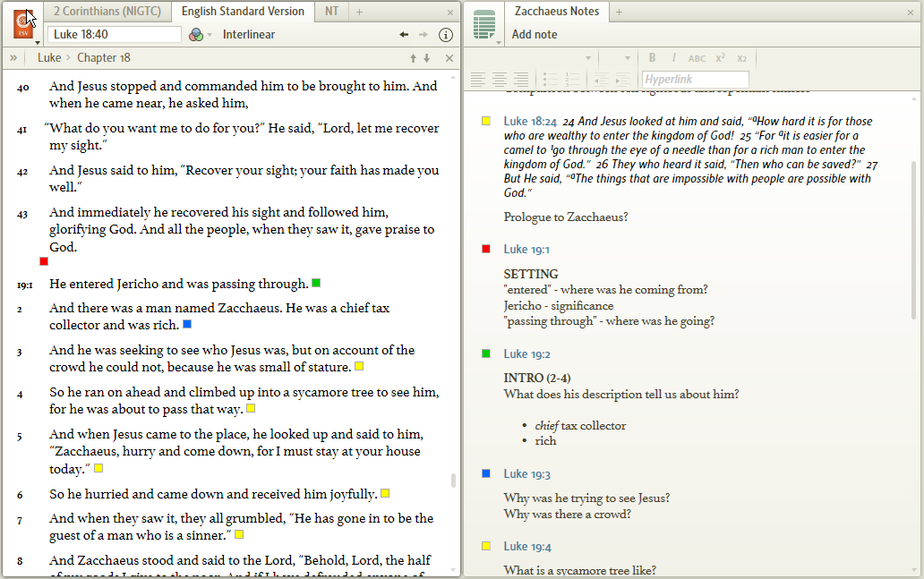Switch to the NT tab
This screenshot has height=579, width=924.
click(331, 12)
